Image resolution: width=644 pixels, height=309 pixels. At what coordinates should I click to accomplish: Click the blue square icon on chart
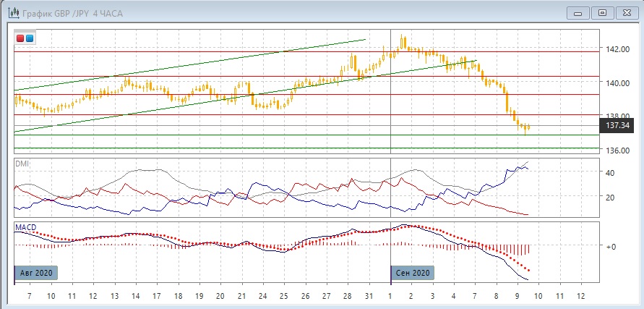pyautogui.click(x=30, y=38)
